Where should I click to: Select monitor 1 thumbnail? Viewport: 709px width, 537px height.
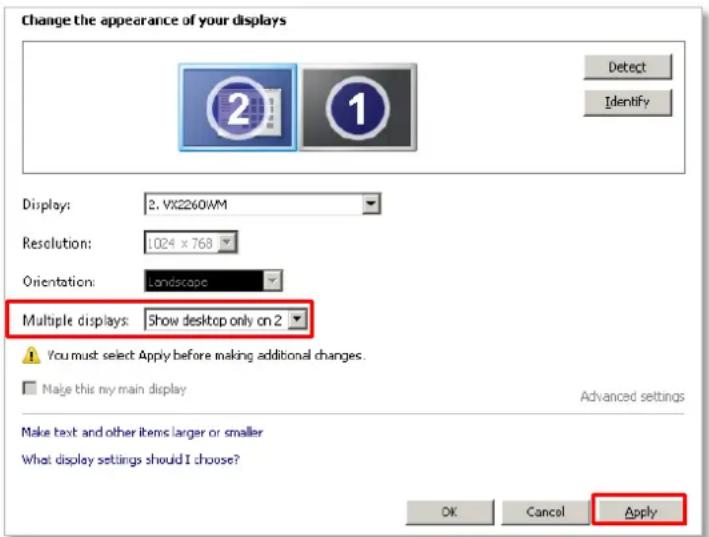(x=358, y=107)
